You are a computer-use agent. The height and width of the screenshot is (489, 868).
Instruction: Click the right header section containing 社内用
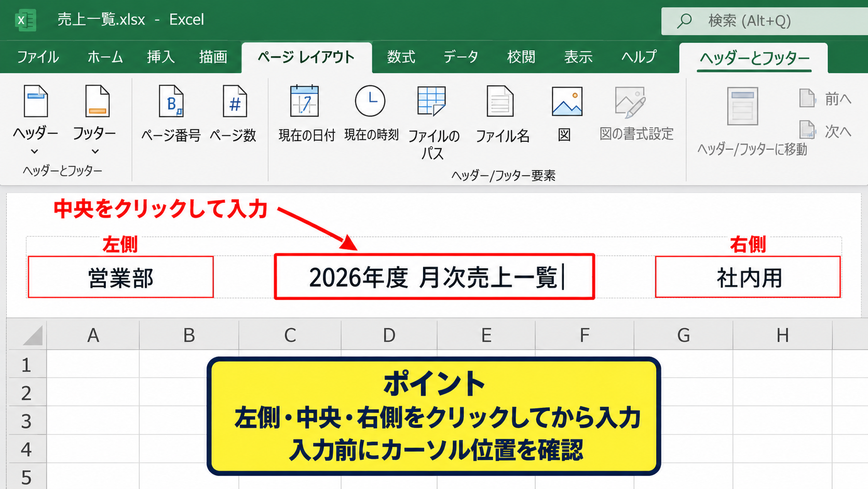pos(748,277)
